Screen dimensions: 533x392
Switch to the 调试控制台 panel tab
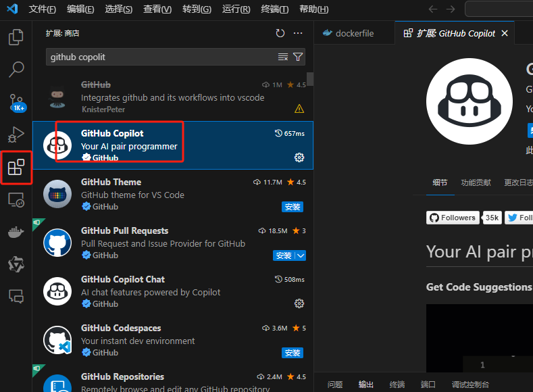pyautogui.click(x=470, y=384)
